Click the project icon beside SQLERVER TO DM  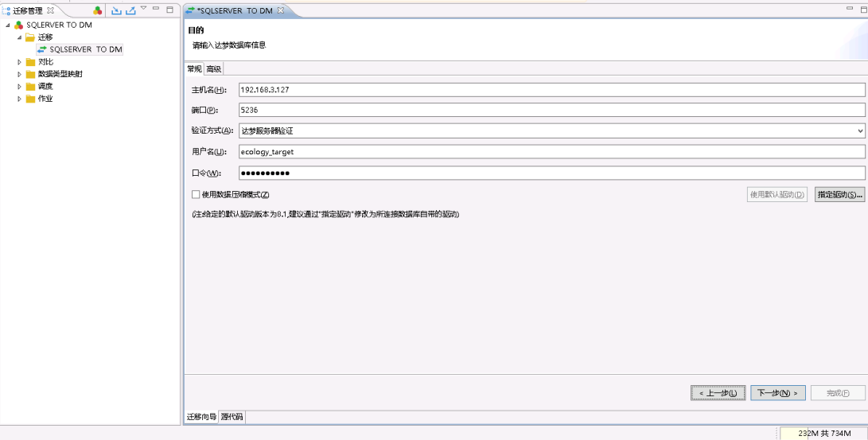[x=19, y=25]
